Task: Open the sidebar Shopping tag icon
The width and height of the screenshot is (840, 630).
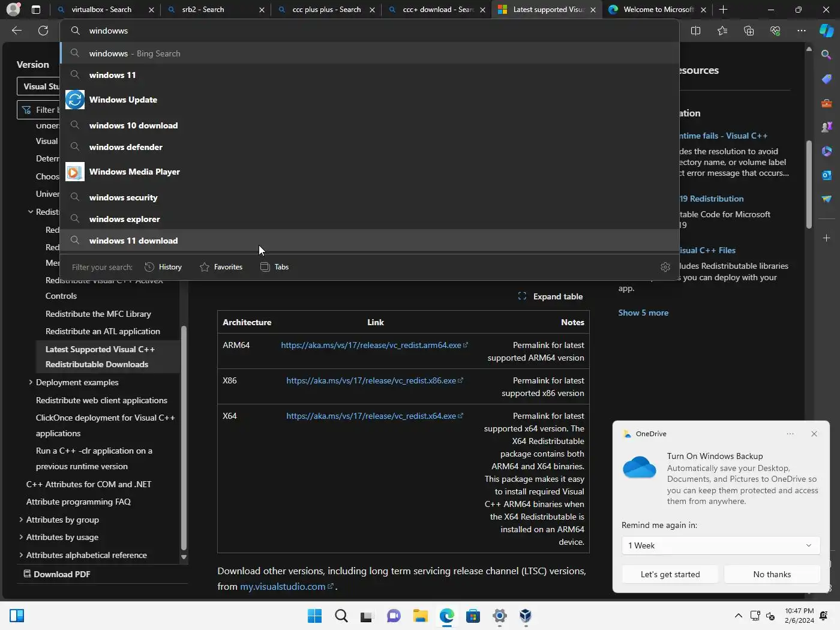Action: click(826, 79)
